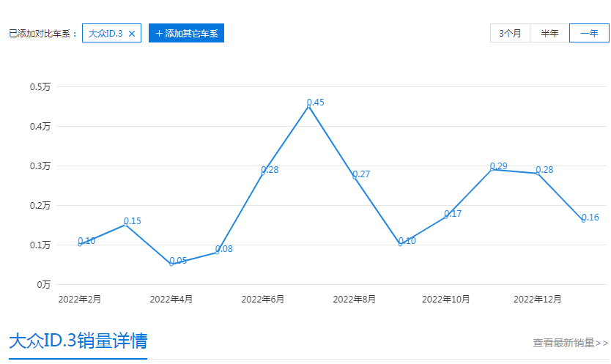Click the 0.08 data point

217,253
